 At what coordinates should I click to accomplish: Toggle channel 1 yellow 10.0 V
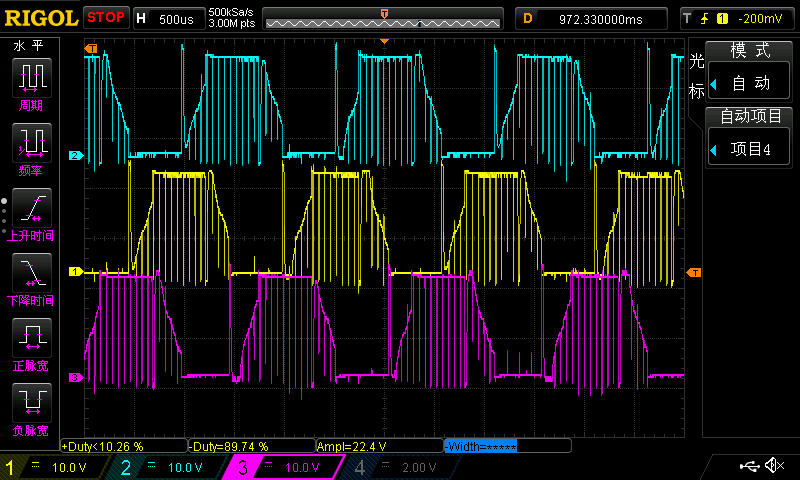53,467
